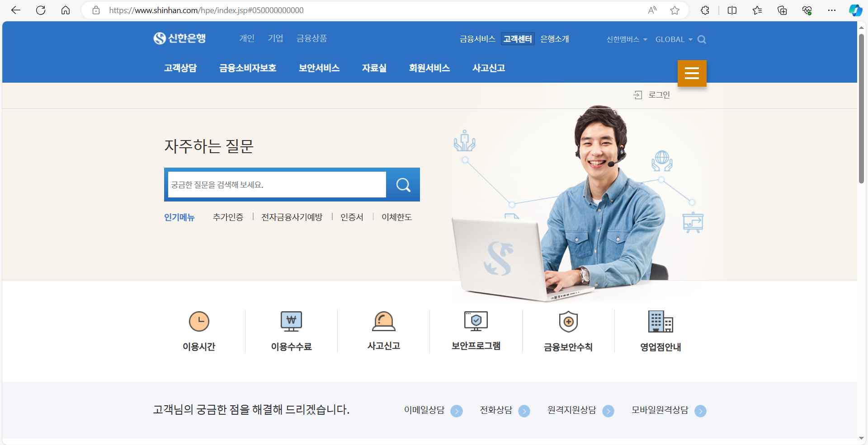Open 이용수수료 won monitor icon

(x=291, y=322)
